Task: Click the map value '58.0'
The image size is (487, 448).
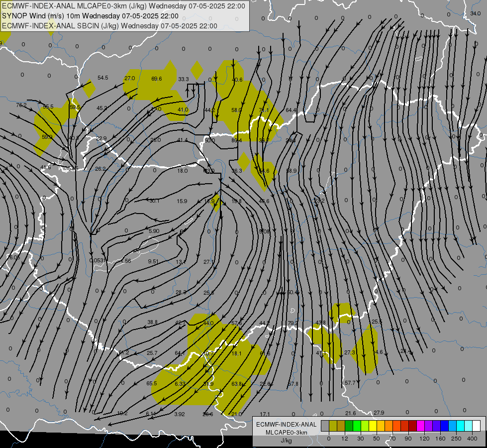Action: click(x=237, y=110)
